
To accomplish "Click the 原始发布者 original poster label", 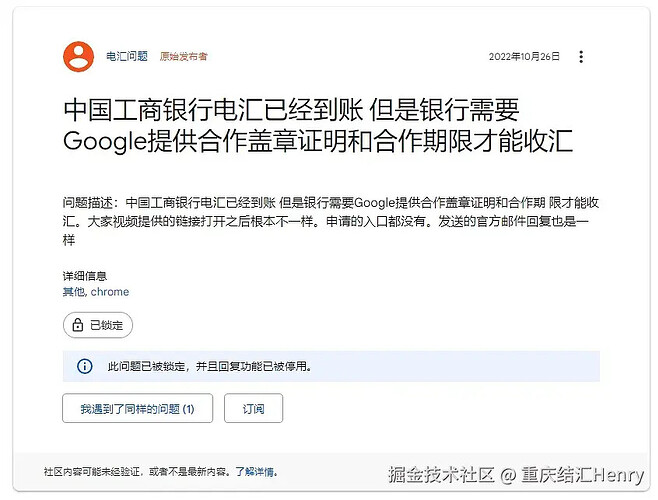I will pos(183,56).
